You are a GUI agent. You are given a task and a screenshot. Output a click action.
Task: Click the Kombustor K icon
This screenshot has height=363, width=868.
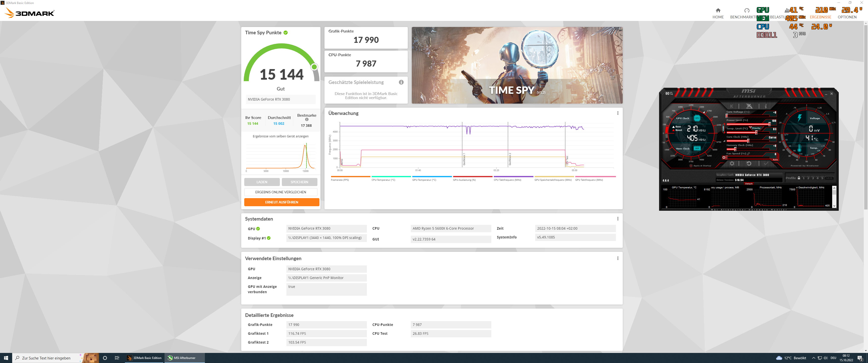point(731,106)
